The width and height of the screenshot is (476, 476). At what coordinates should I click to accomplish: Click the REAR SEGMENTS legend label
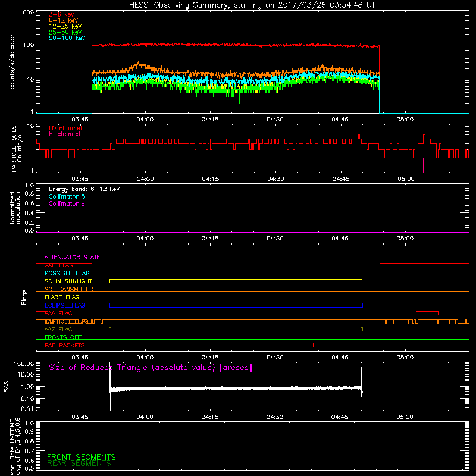[x=79, y=464]
